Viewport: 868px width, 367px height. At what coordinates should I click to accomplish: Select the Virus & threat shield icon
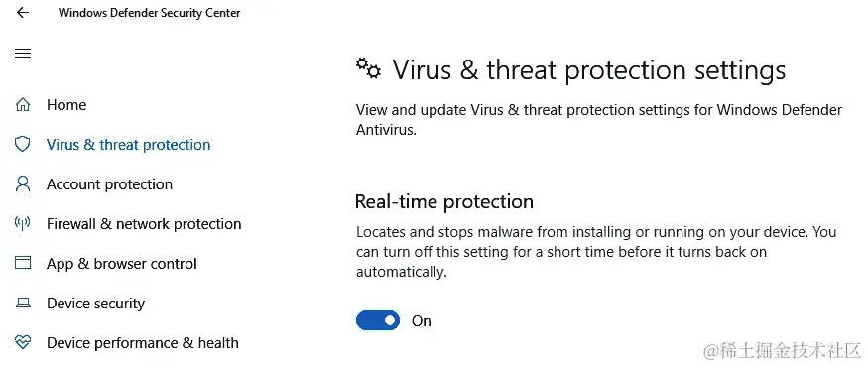22,145
